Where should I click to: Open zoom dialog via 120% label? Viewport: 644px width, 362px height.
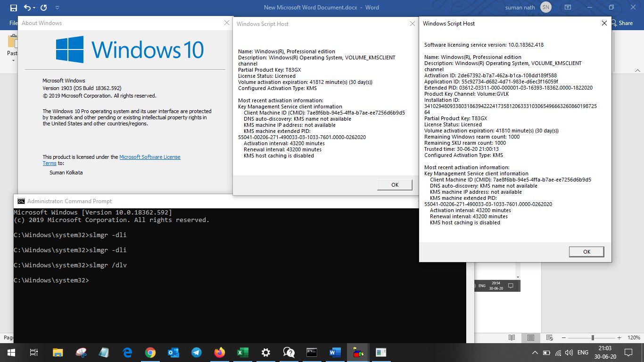634,337
